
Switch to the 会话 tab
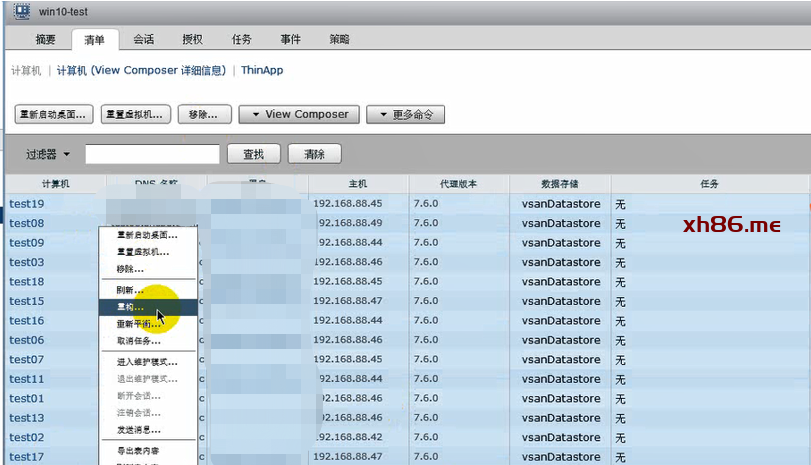pyautogui.click(x=143, y=39)
